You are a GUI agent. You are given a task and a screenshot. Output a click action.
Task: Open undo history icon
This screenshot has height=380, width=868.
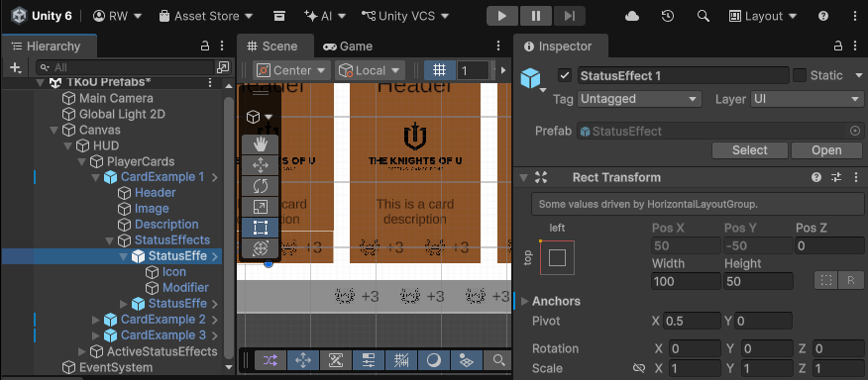tap(668, 16)
